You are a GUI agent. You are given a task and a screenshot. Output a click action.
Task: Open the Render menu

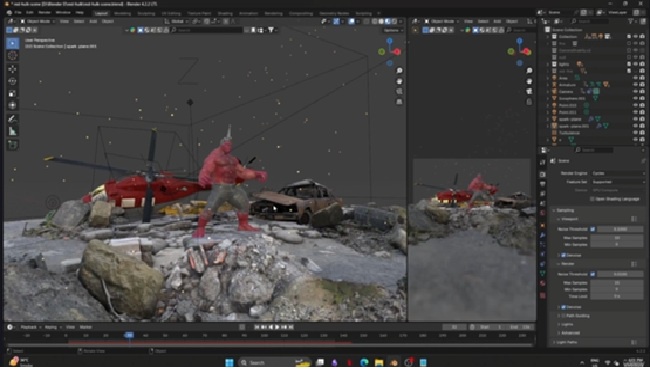44,12
